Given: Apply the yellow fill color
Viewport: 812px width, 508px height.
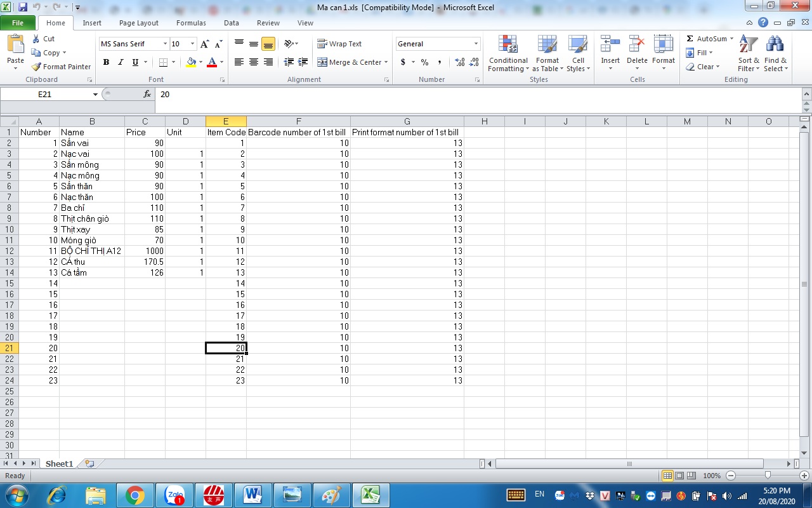Looking at the screenshot, I should pos(191,62).
